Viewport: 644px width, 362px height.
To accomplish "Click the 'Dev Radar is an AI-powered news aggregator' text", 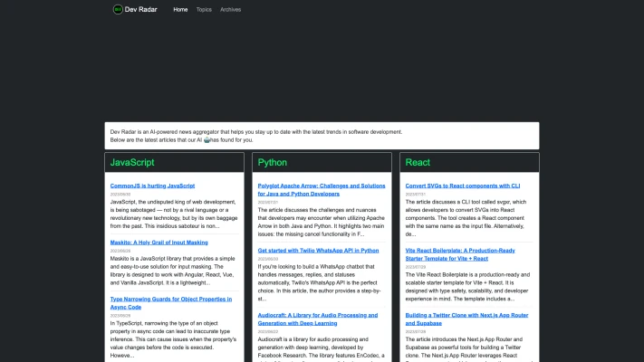I will click(x=256, y=132).
